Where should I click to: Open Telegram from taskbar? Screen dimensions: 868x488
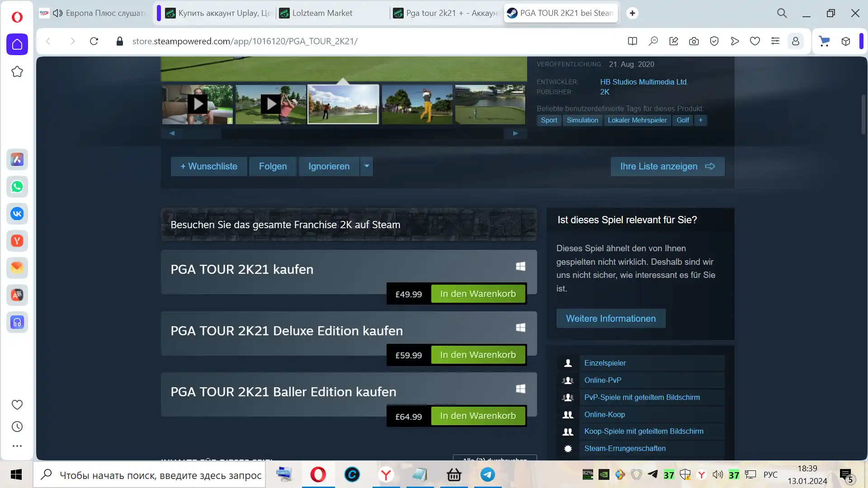(487, 474)
